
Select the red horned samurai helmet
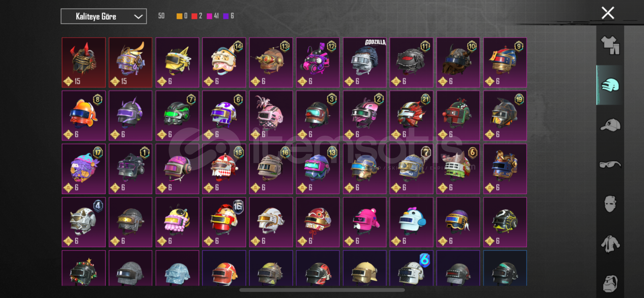(x=83, y=63)
